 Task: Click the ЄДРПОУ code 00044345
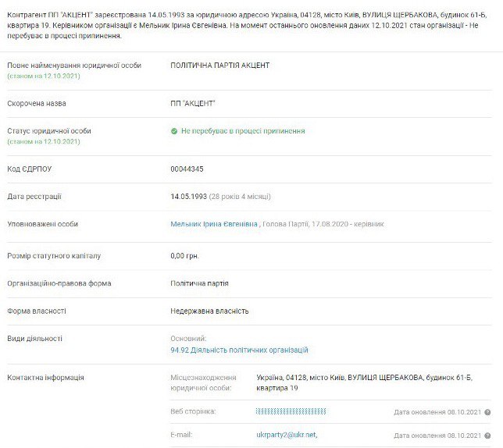click(186, 168)
